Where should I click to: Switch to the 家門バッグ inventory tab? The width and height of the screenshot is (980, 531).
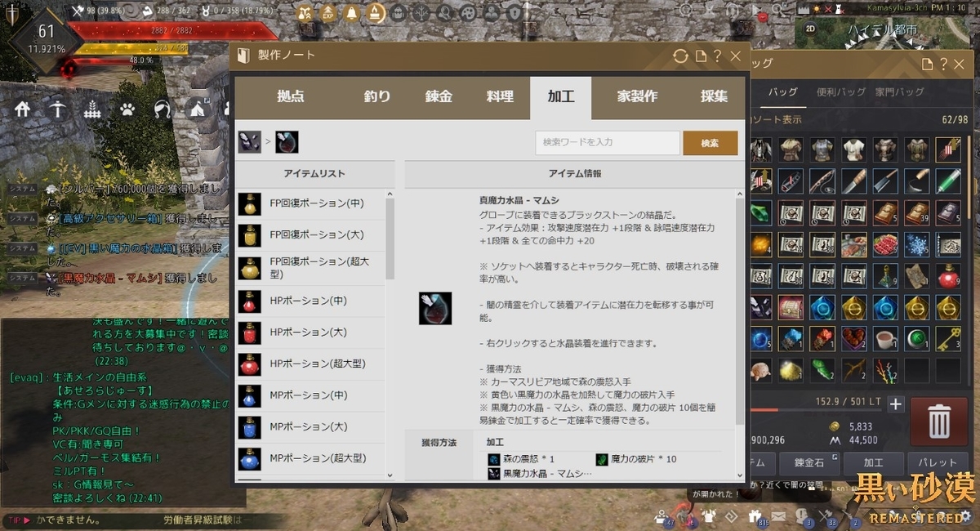click(x=900, y=92)
